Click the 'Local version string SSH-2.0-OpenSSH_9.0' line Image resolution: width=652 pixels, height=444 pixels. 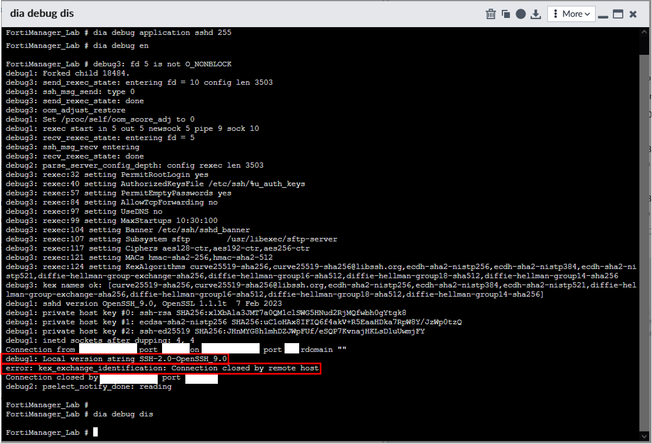click(x=116, y=359)
